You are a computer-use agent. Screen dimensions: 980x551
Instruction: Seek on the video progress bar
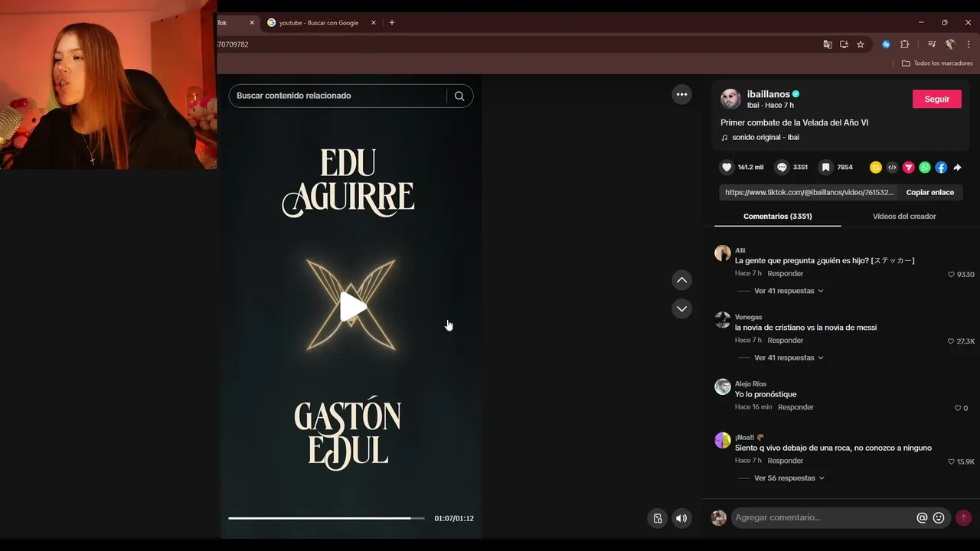(x=326, y=518)
